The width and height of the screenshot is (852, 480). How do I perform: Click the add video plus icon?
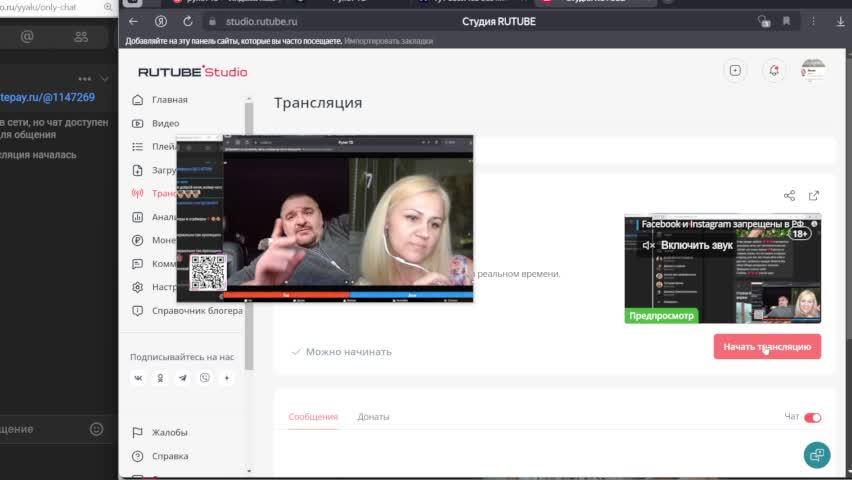tap(735, 70)
